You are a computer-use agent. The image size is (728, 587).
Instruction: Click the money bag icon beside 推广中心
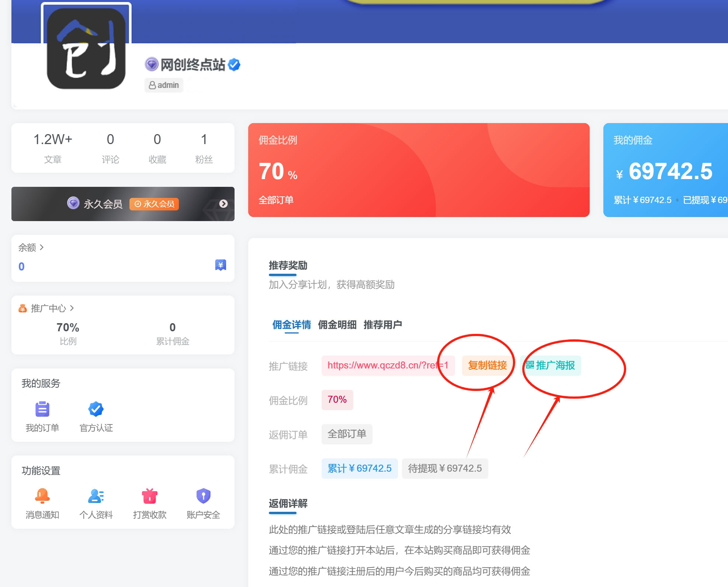click(23, 308)
